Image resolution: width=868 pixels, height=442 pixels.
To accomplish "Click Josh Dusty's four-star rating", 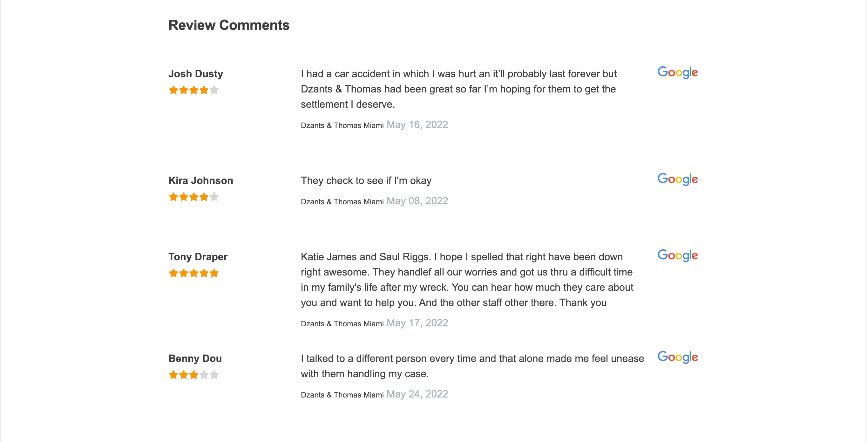I will tap(194, 90).
